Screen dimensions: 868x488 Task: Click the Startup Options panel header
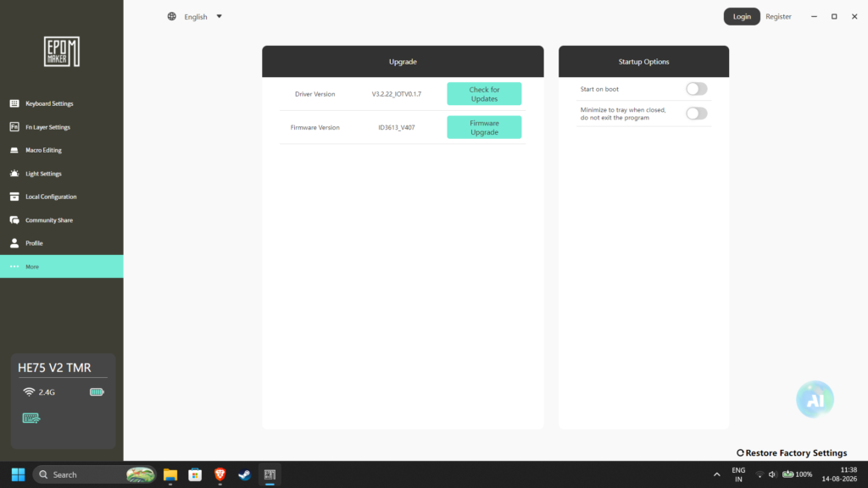tap(644, 61)
